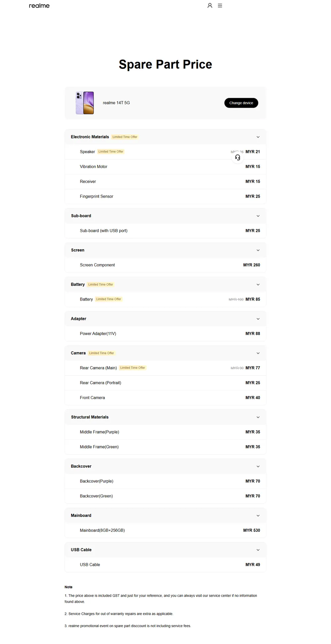The width and height of the screenshot is (331, 644).
Task: Collapse the Adapter section chevron
Action: click(x=258, y=319)
